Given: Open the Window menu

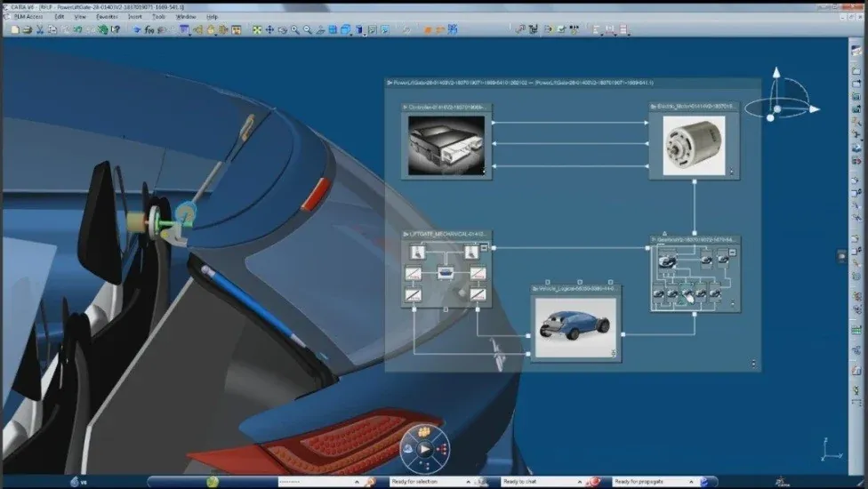Looking at the screenshot, I should click(186, 17).
